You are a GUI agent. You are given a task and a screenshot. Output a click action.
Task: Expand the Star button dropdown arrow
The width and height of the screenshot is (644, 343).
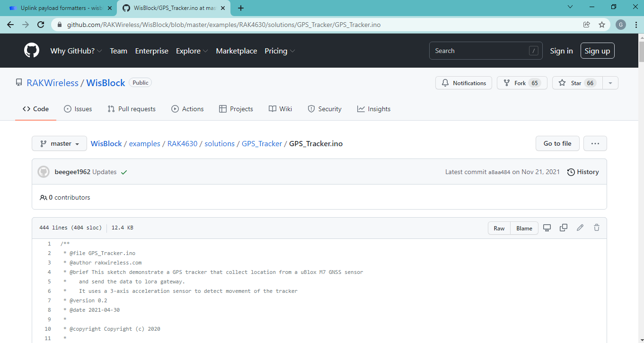pos(610,83)
